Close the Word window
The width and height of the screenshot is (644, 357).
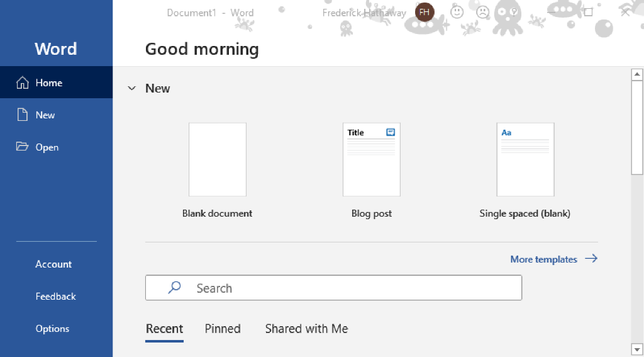click(625, 13)
